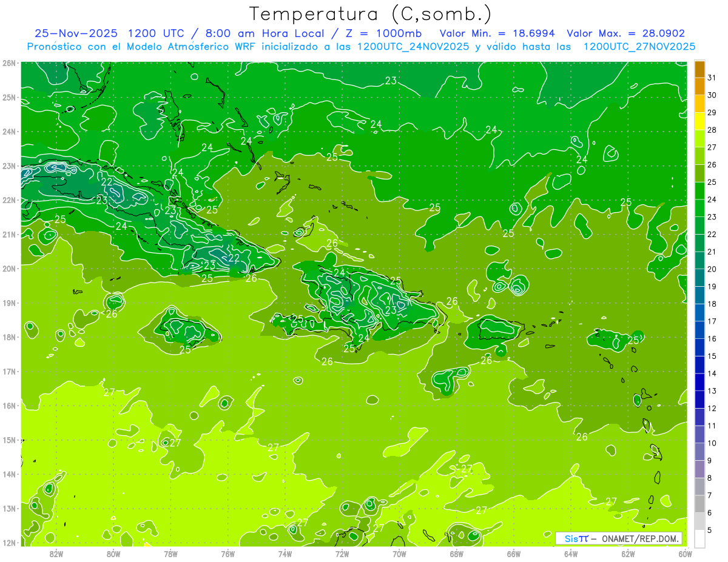Click the latitude label '20N'
Screen dimensions: 728x562
click(9, 269)
